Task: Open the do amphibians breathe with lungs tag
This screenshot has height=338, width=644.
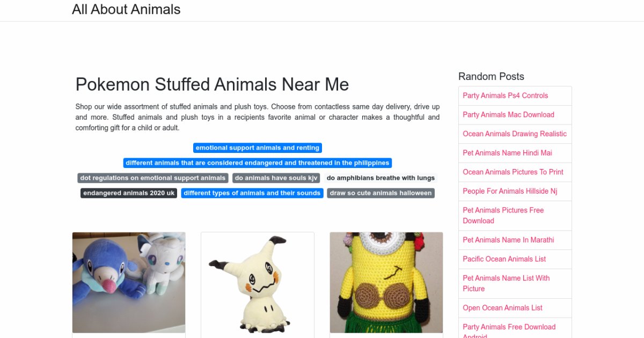Action: [380, 178]
